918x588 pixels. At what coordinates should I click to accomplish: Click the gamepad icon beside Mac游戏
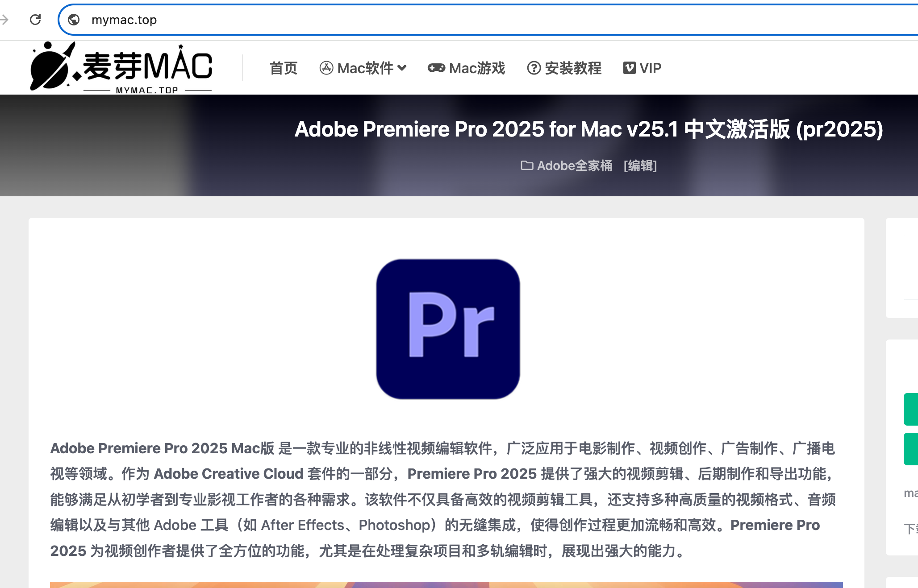click(x=436, y=68)
